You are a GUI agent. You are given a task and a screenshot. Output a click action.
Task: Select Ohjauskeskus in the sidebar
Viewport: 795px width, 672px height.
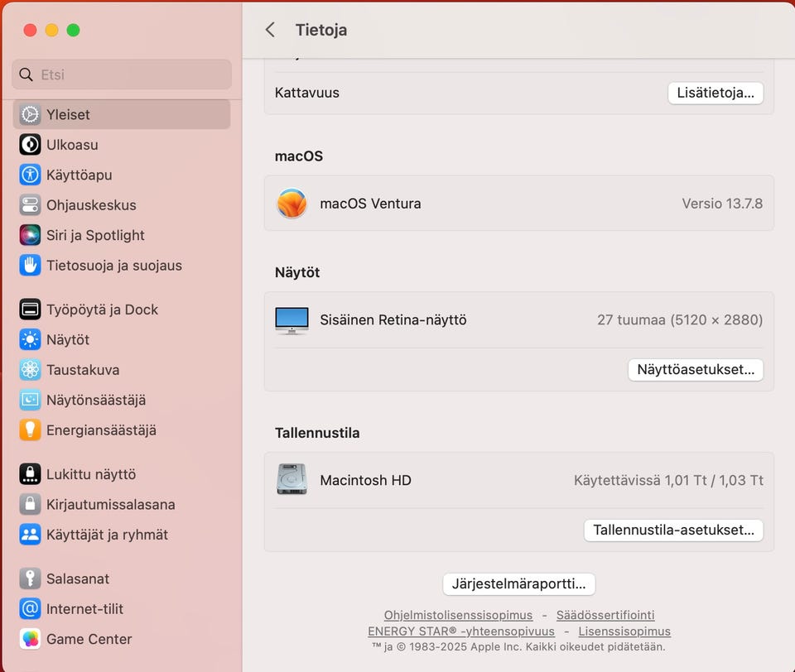[x=122, y=205]
